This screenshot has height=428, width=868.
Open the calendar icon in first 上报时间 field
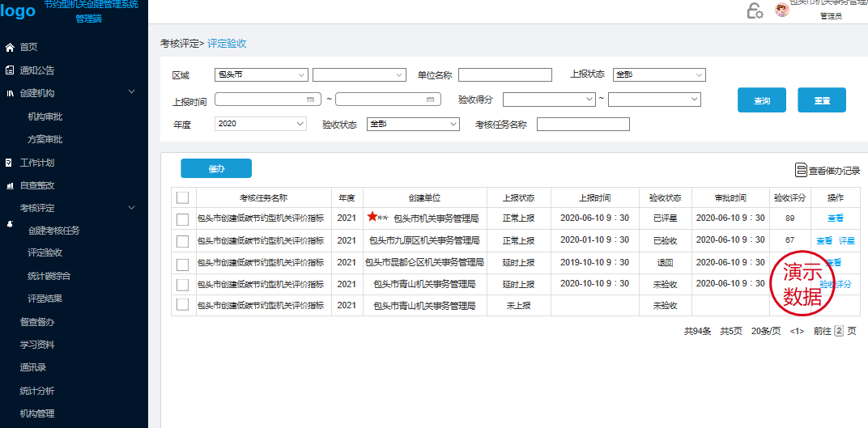pos(311,100)
